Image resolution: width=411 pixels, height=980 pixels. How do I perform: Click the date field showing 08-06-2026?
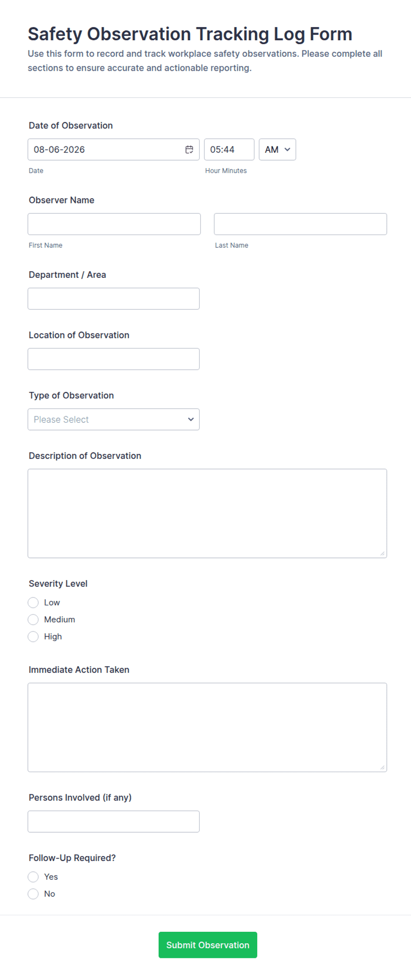point(114,150)
